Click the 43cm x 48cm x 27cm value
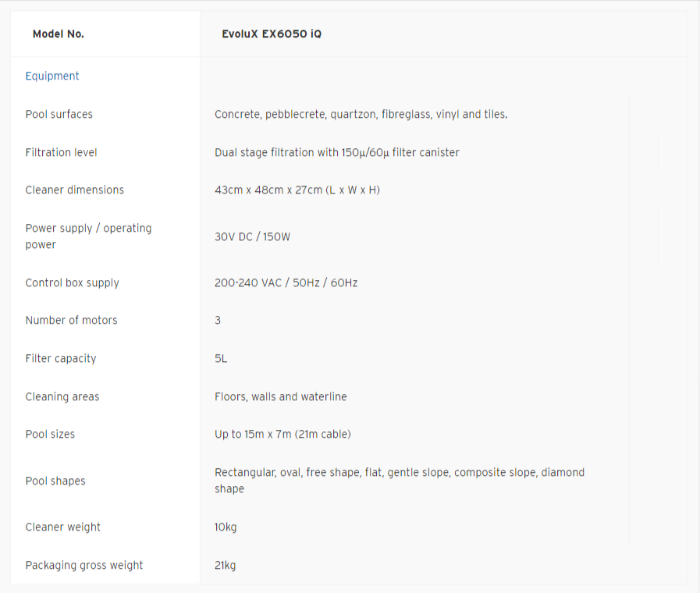Screen dimensions: 700x593 click(297, 190)
